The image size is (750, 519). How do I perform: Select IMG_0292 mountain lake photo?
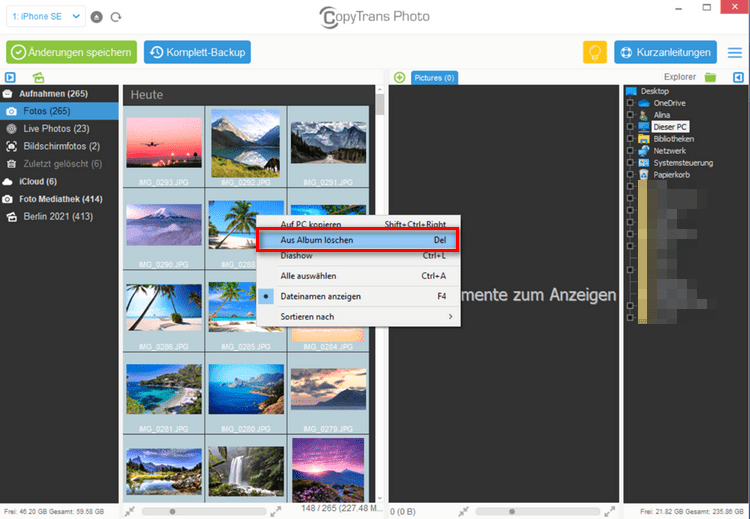coord(246,143)
